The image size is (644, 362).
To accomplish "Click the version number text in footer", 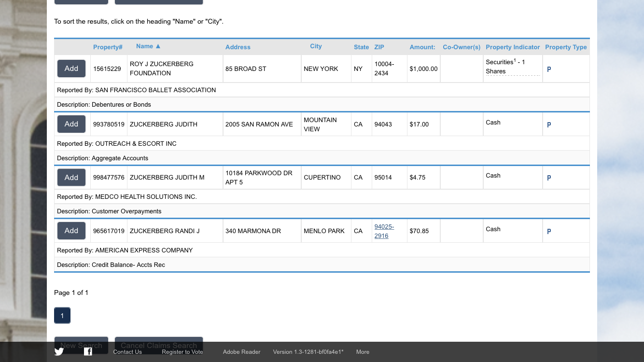I will click(308, 352).
